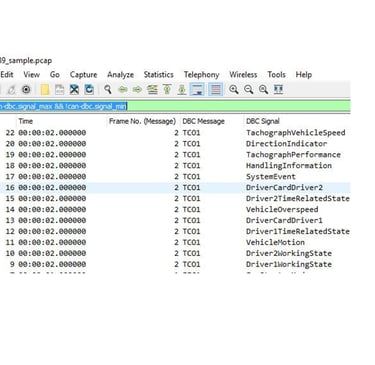Select the TachographPerformance signal row
This screenshot has height=365, width=375.
[175, 155]
